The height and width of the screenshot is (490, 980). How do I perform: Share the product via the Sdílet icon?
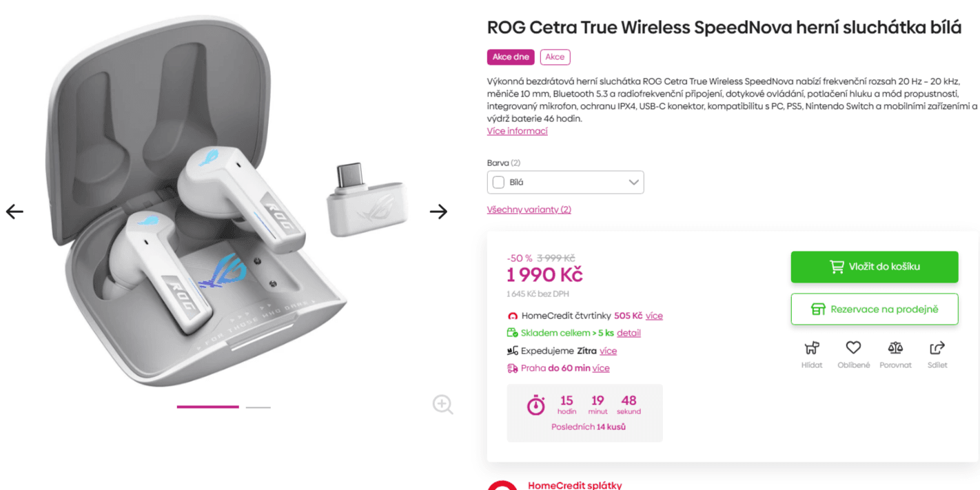[x=937, y=348]
